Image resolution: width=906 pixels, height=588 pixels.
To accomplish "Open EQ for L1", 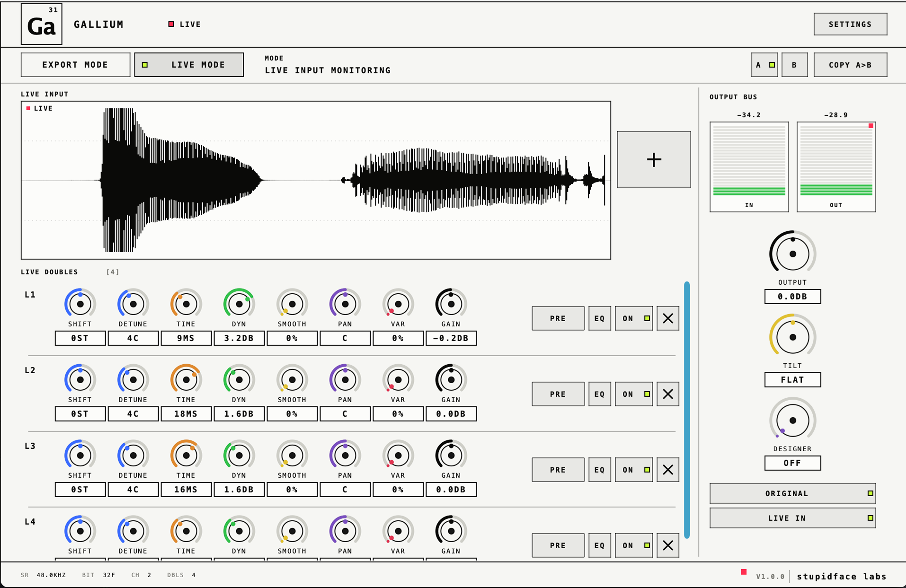I will coord(600,318).
